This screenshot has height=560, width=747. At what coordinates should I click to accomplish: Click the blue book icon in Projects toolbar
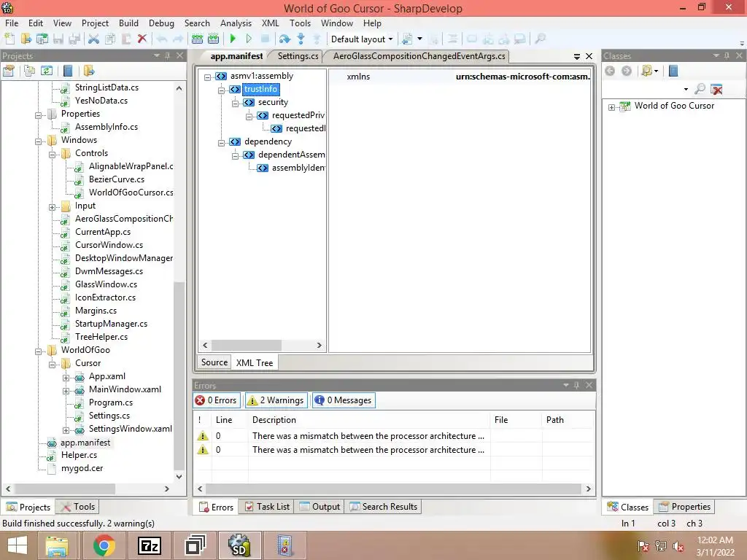click(68, 71)
